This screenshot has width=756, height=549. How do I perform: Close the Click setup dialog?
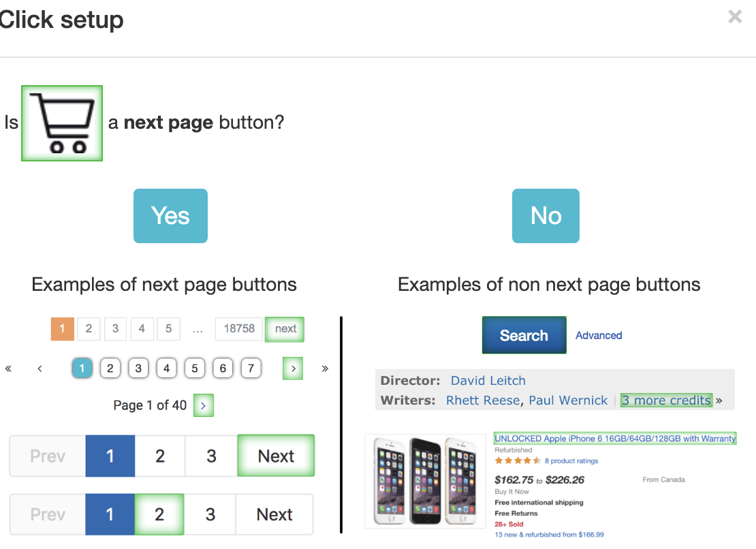(x=735, y=17)
